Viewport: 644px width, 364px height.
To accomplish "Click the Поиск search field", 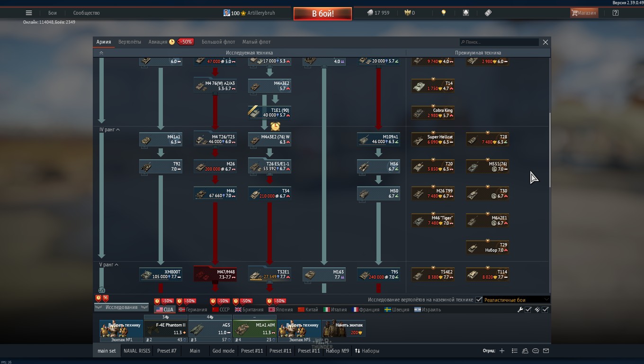I will [499, 42].
